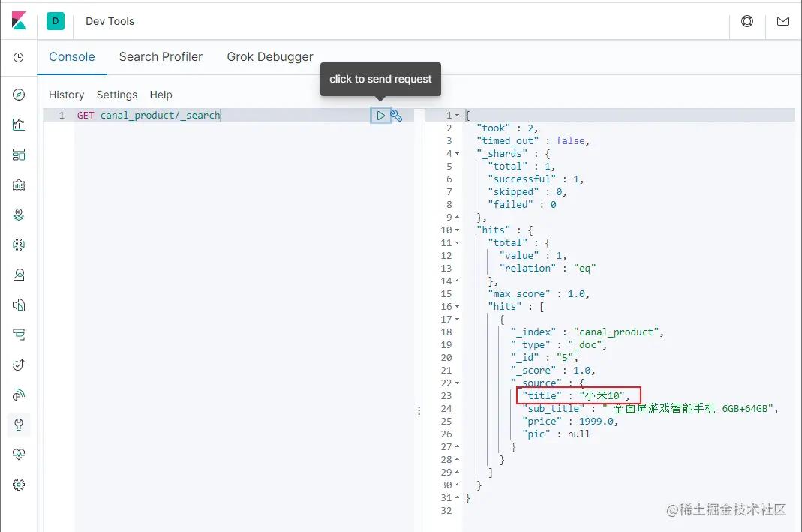Click the GET canal_product/_search request line
The height and width of the screenshot is (532, 802).
click(149, 116)
